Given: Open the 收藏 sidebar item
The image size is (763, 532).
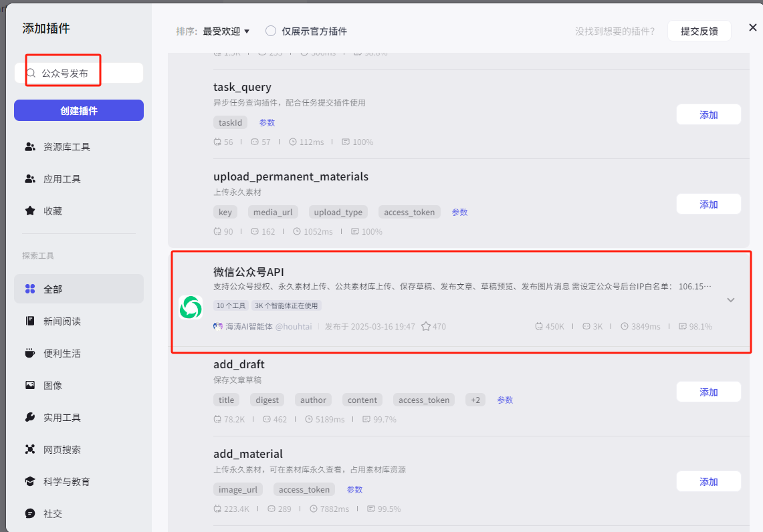Looking at the screenshot, I should click(x=79, y=211).
